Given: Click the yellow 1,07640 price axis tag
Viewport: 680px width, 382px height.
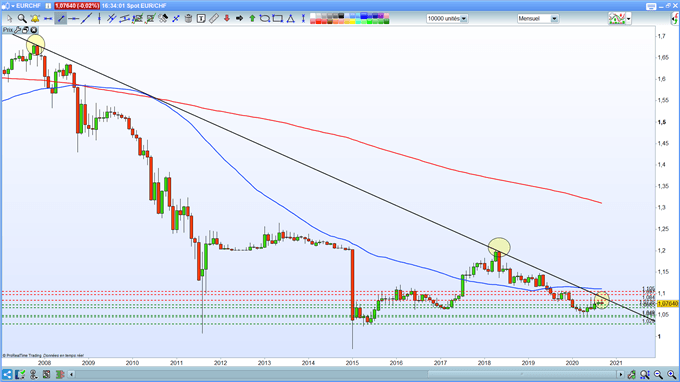Looking at the screenshot, I should pyautogui.click(x=668, y=304).
